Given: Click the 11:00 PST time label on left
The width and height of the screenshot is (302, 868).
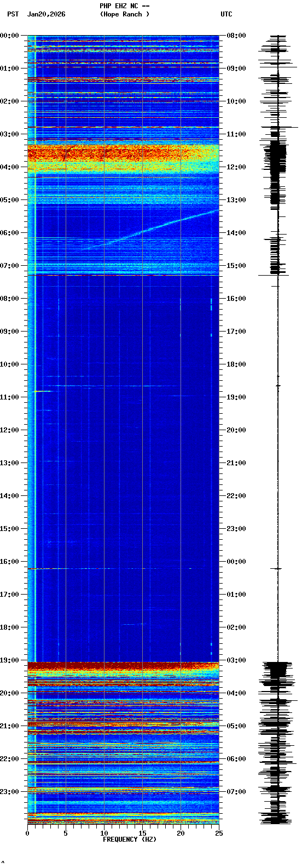Looking at the screenshot, I should (x=9, y=397).
